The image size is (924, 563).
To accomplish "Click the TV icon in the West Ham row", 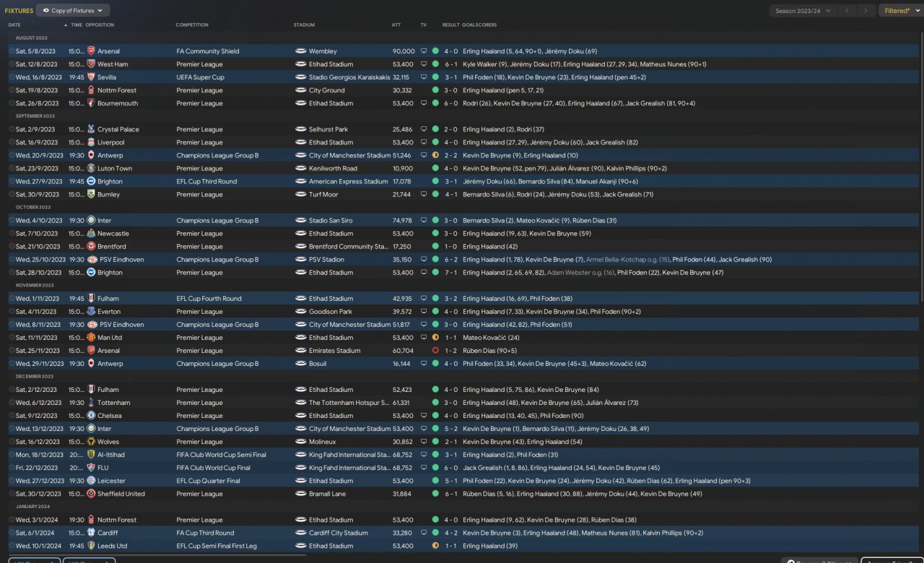I will [424, 64].
